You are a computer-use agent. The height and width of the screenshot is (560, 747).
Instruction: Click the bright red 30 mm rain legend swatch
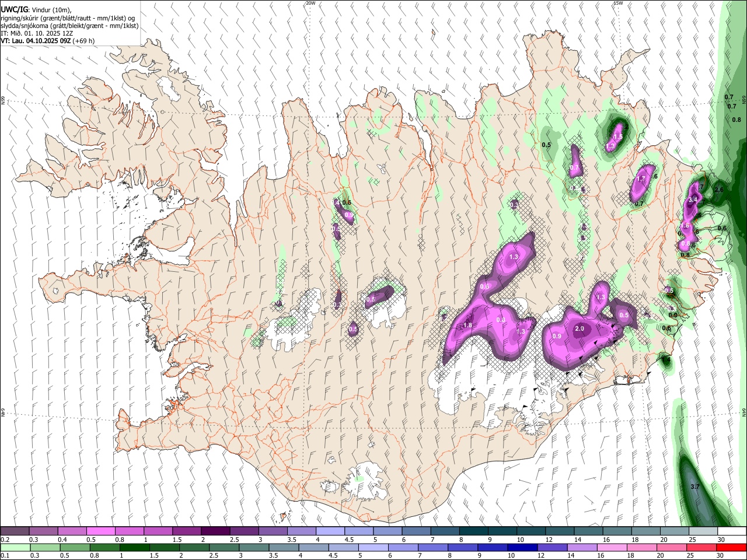click(732, 547)
